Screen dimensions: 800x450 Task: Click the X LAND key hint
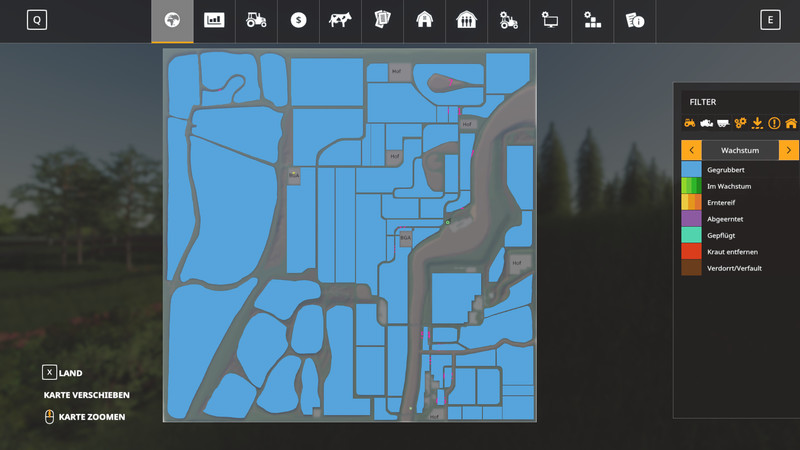[62, 372]
